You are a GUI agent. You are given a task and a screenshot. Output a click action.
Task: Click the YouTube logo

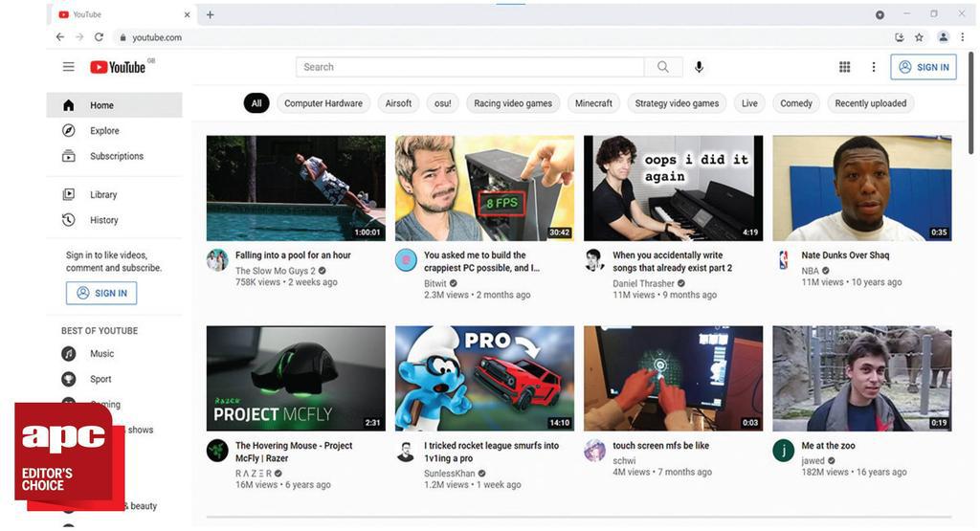pos(119,67)
